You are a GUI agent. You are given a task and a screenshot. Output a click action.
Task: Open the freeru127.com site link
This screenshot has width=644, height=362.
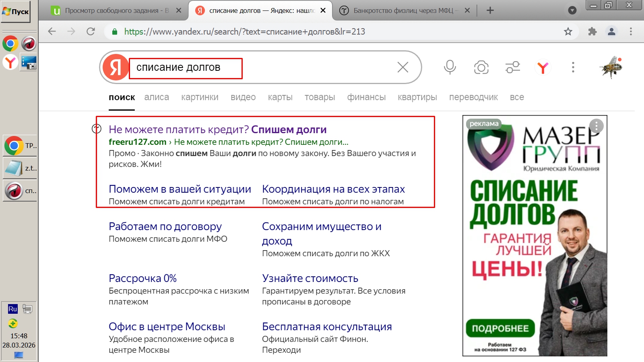[137, 142]
